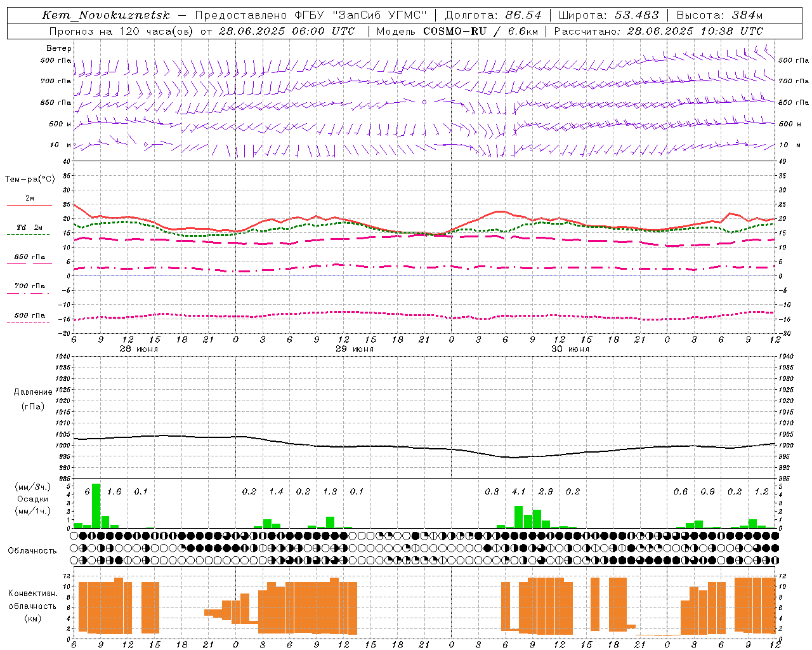Image resolution: width=812 pixels, height=650 pixels.
Task: Click the "(мм/3ч.)" units label
Action: [33, 487]
